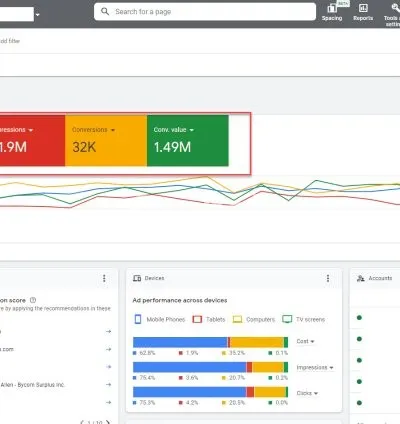This screenshot has height=424, width=400.
Task: Open the Impressions dropdown in Devices card
Action: [315, 367]
